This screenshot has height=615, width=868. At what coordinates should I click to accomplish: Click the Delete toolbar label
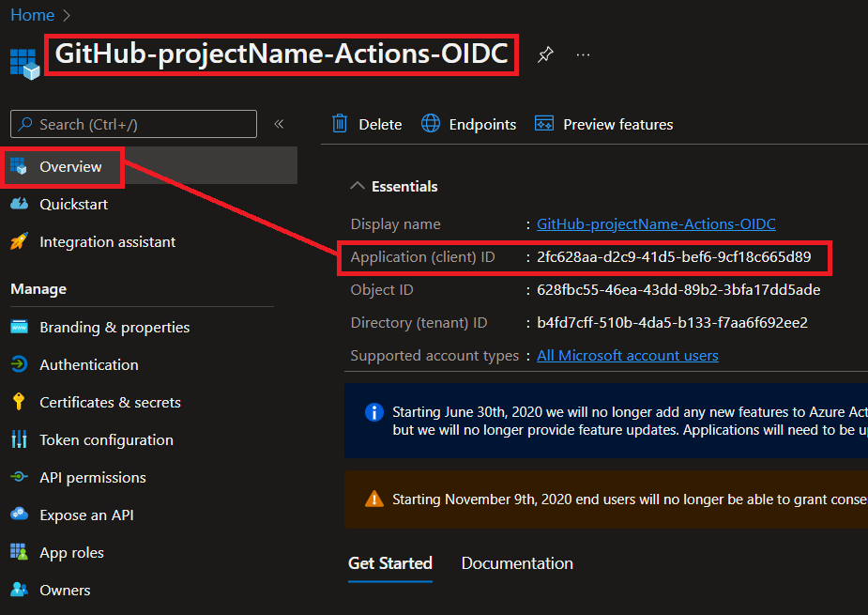pos(380,125)
